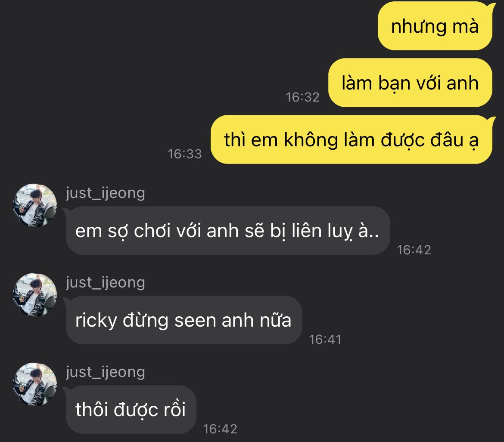Select the 'nhưng mà' yellow bubble
Viewport: 504px width, 442px height.
tap(435, 26)
